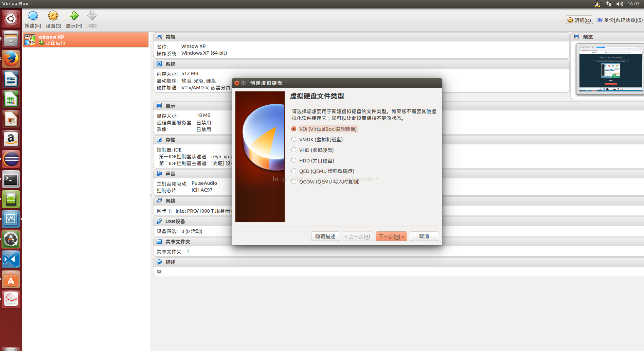Viewport: 644px width, 351px height.
Task: Cancel (取消) the create disk wizard
Action: tap(424, 236)
